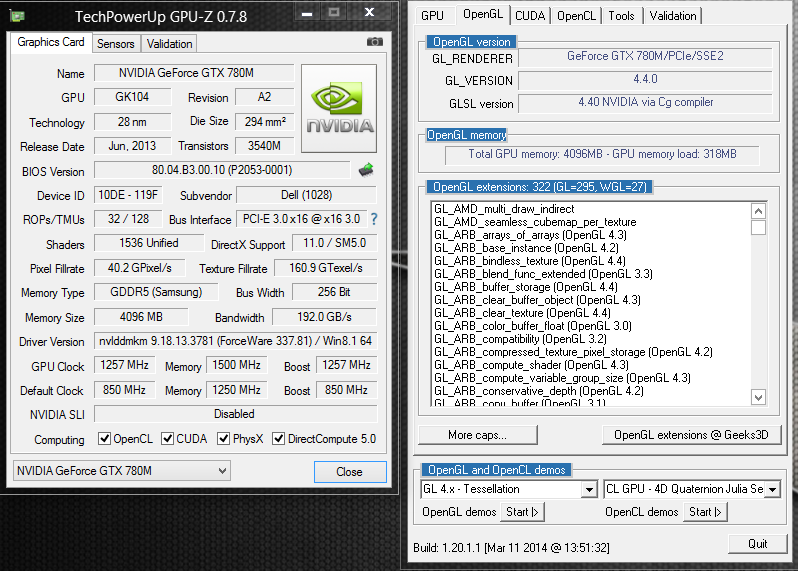Image resolution: width=798 pixels, height=571 pixels.
Task: Click the BIOS Version value field
Action: 222,170
